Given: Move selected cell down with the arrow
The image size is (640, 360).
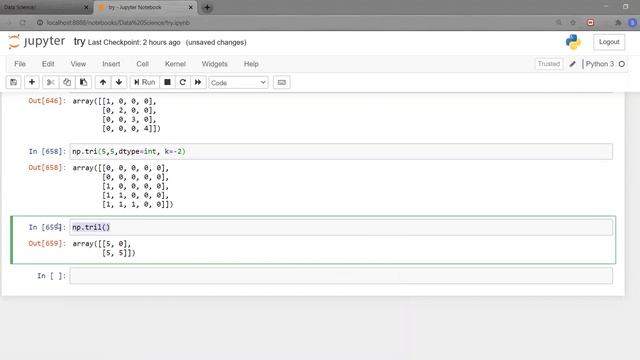Looking at the screenshot, I should coord(119,82).
